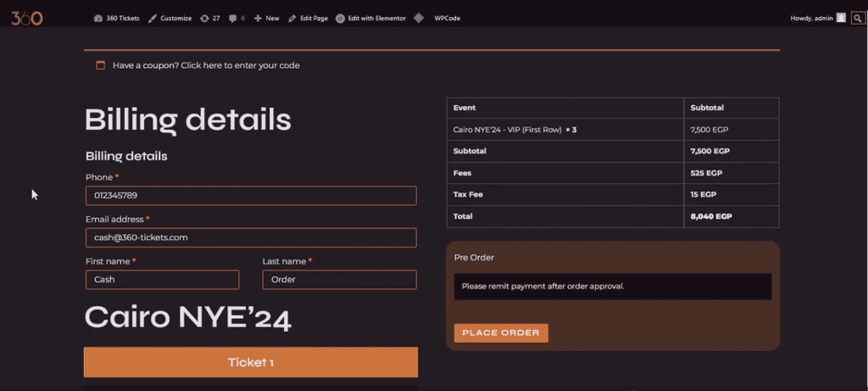
Task: Click the Place Order button
Action: point(501,332)
